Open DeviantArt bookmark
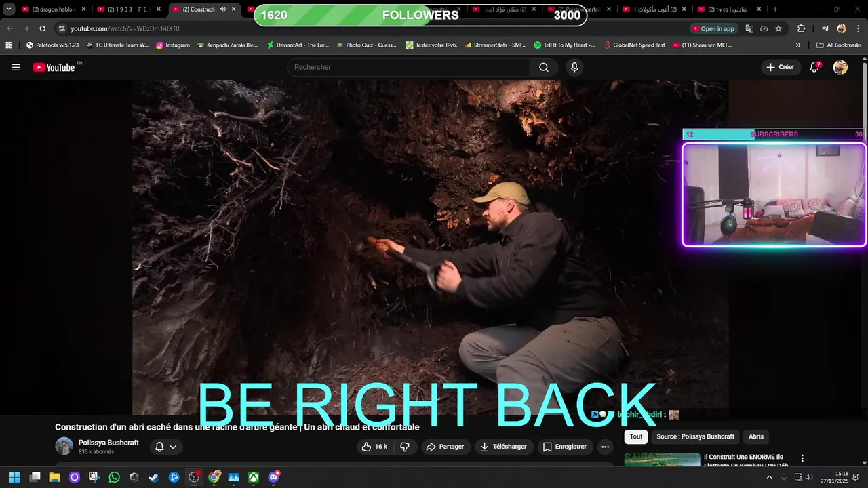 click(x=298, y=45)
